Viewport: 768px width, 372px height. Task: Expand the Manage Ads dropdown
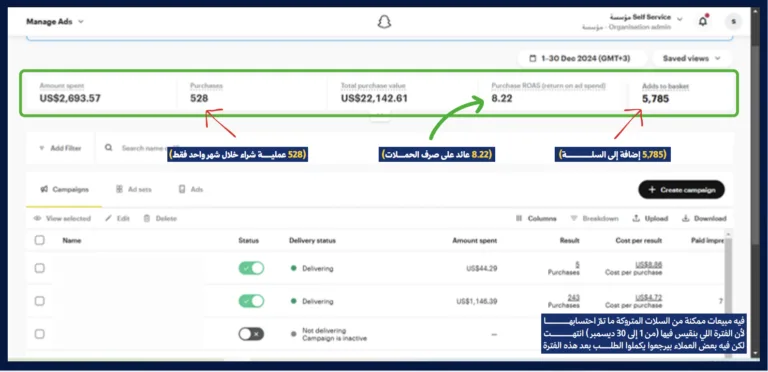pos(55,22)
